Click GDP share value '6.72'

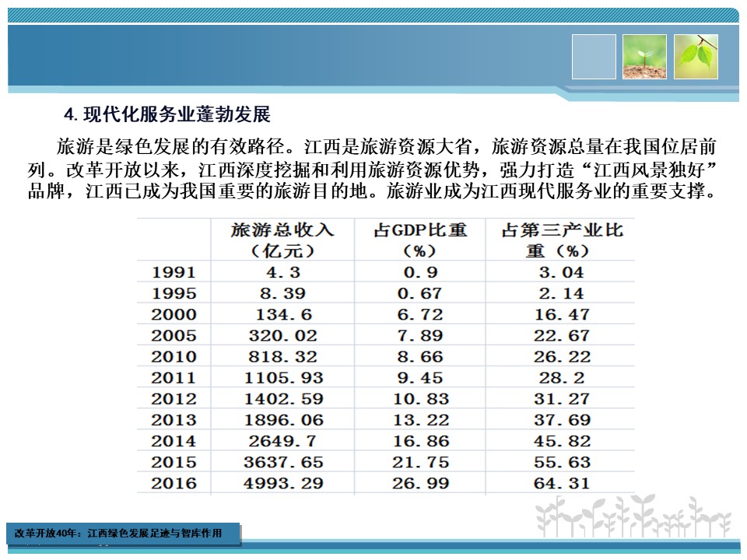(420, 314)
